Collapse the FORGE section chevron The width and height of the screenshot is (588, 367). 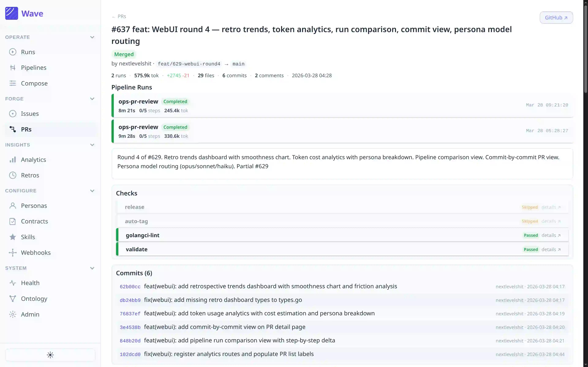(x=92, y=99)
